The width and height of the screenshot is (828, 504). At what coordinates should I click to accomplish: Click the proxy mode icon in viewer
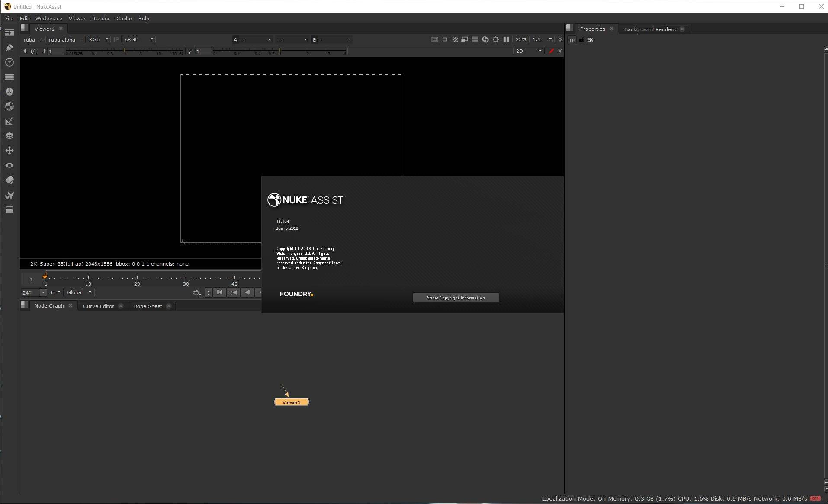pos(465,39)
